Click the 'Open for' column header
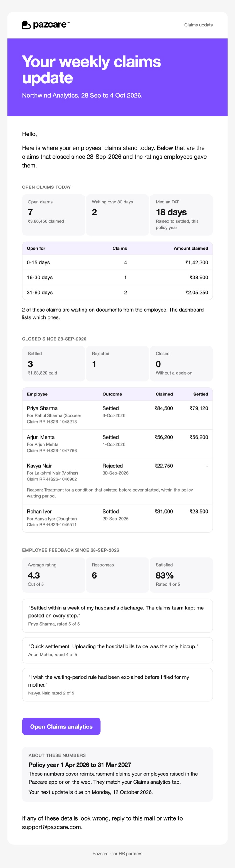 coord(36,248)
